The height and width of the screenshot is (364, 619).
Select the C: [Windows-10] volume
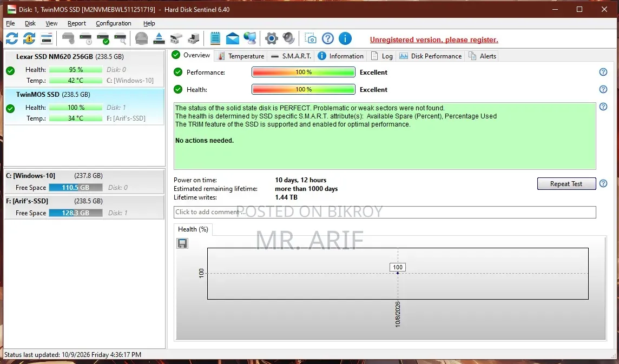pos(84,182)
